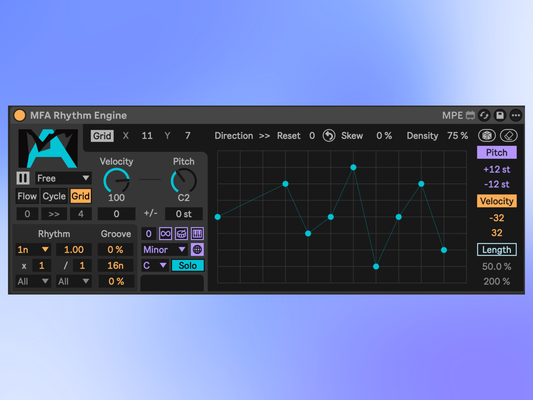Select the purple Pitch lane tab
The width and height of the screenshot is (533, 400).
(497, 153)
